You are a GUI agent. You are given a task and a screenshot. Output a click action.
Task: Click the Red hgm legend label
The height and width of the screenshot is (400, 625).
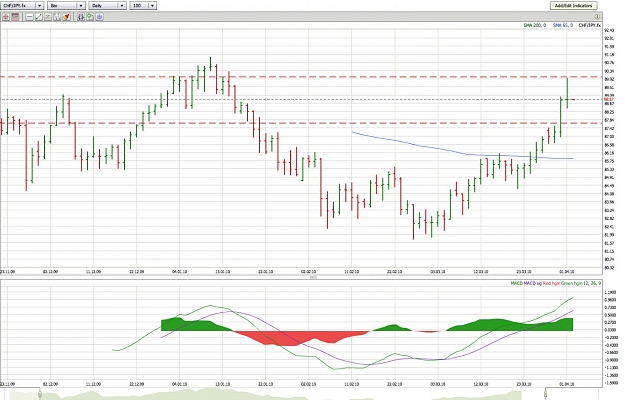[551, 283]
